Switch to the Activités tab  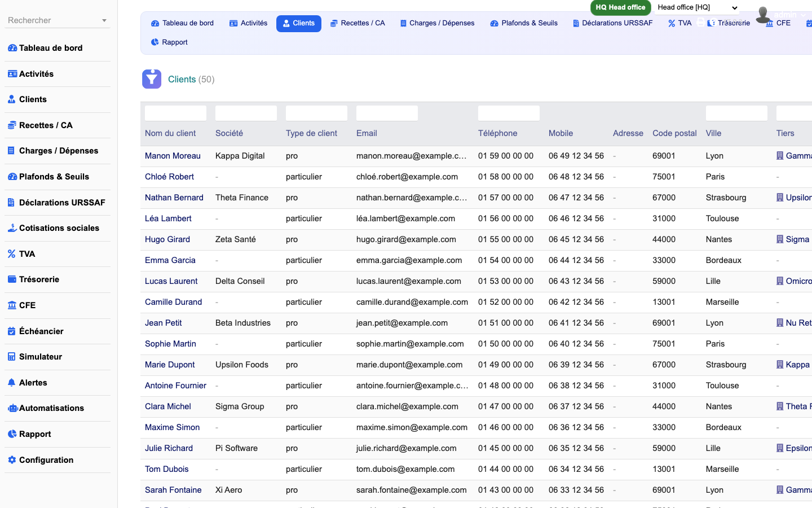(x=249, y=23)
